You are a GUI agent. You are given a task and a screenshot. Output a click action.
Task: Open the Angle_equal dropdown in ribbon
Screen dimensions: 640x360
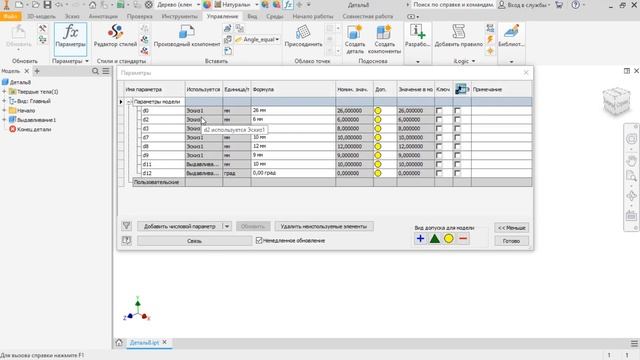(x=277, y=40)
